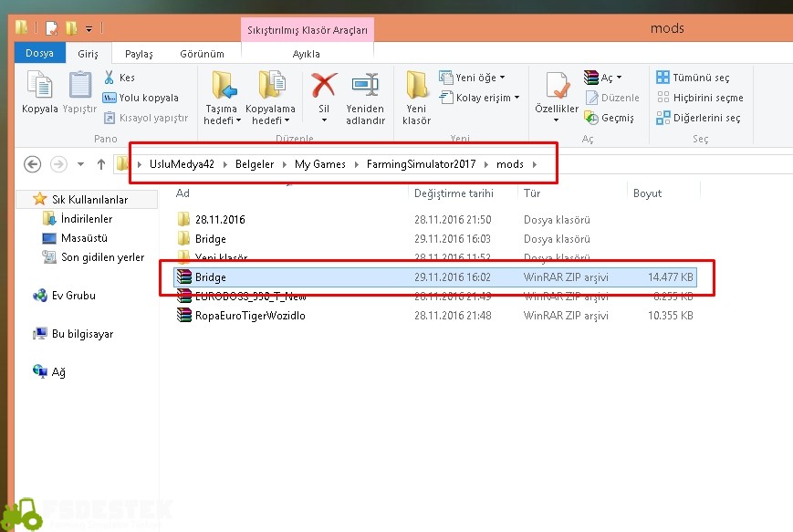
Task: Open Özellikler (properties) icon
Action: (x=557, y=88)
